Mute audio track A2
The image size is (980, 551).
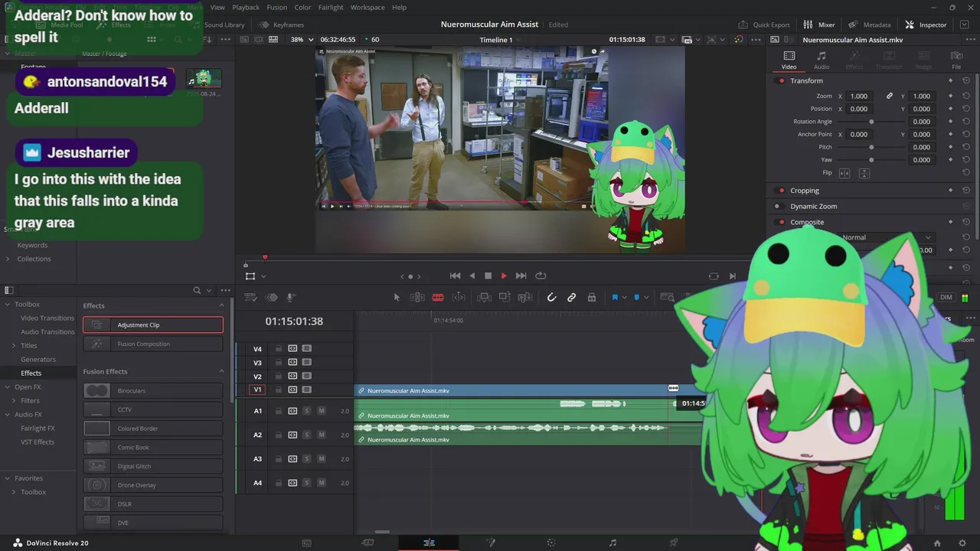322,435
